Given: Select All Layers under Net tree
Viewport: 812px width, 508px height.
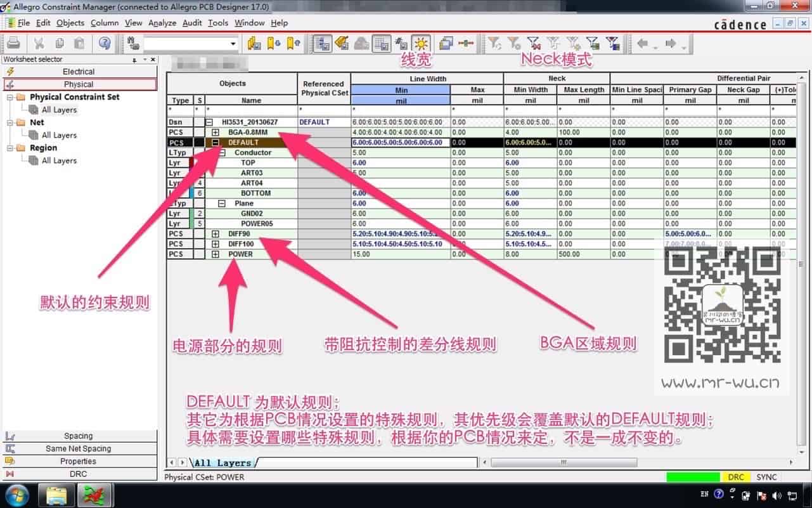Looking at the screenshot, I should click(x=58, y=135).
